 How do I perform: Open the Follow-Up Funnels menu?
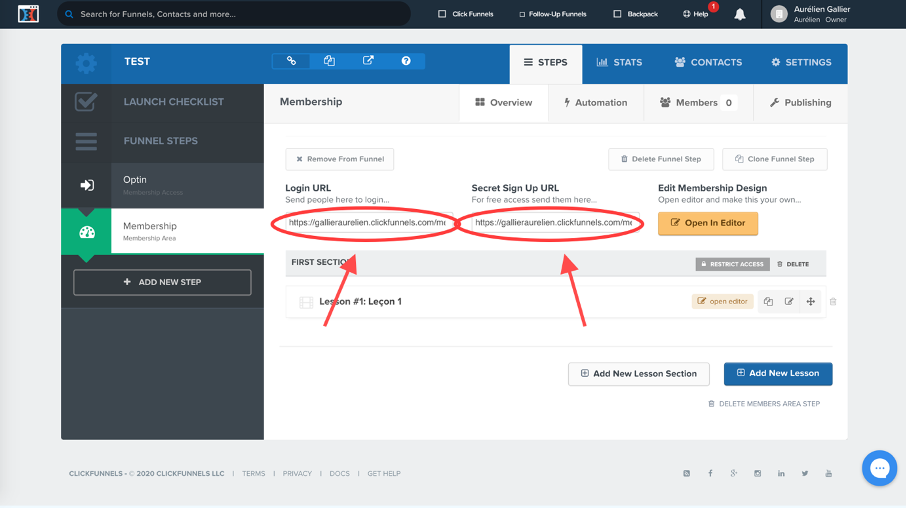pyautogui.click(x=552, y=14)
